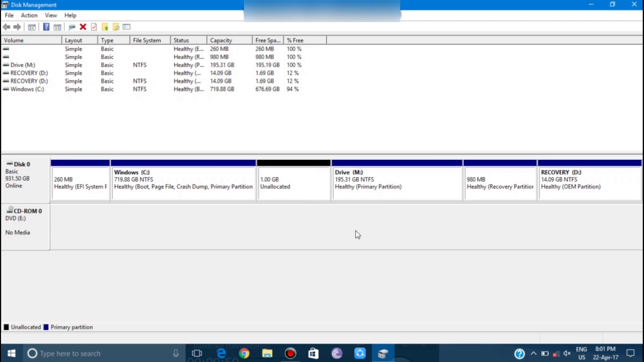Open Microsoft Store from the taskbar
The height and width of the screenshot is (362, 644).
tap(313, 353)
